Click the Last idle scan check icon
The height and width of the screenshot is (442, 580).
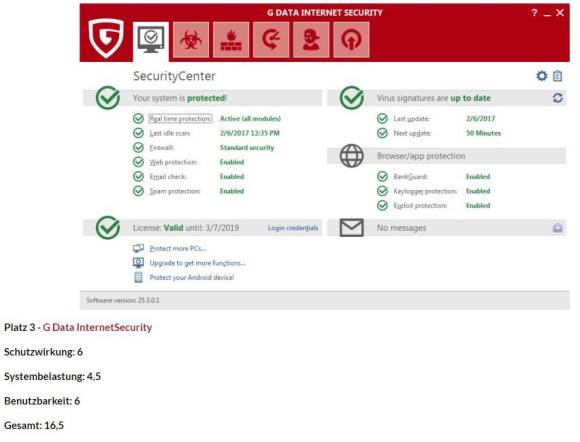(x=138, y=133)
